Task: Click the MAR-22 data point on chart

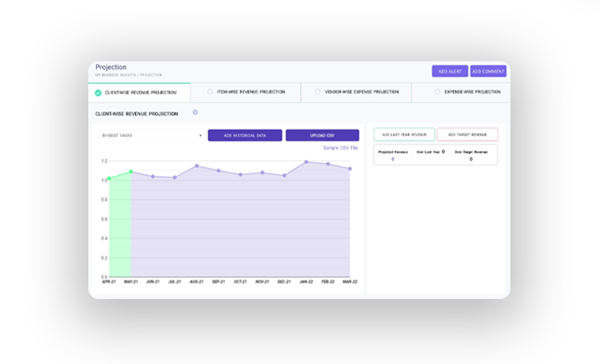Action: pos(350,169)
